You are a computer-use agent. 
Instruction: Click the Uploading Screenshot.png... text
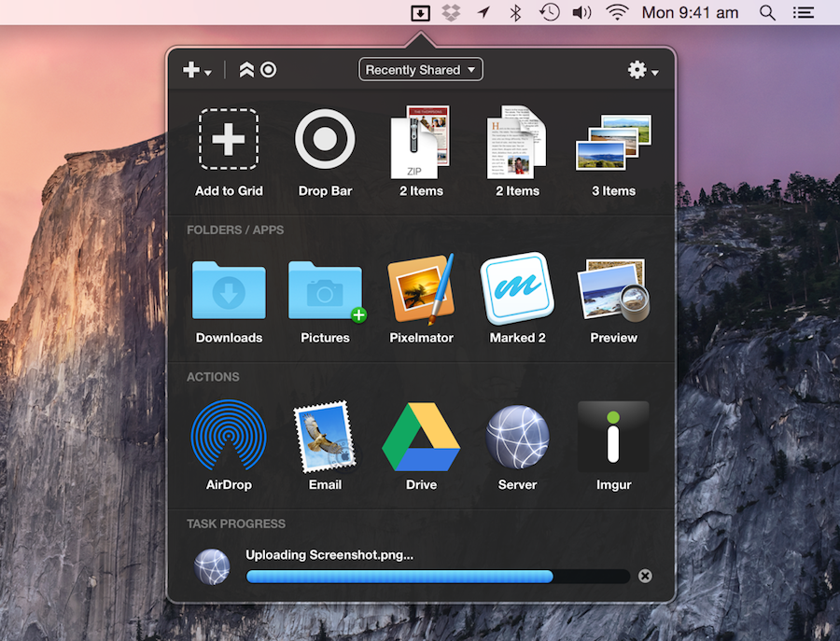point(329,555)
